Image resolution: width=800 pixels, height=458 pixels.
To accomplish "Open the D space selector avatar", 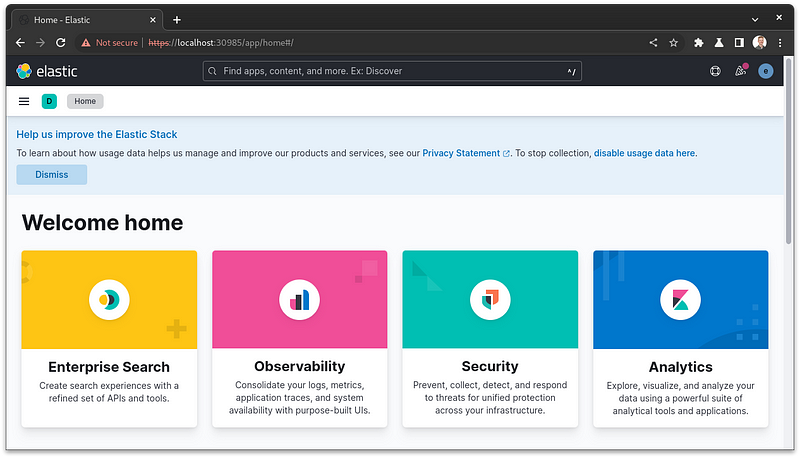I will [x=49, y=101].
